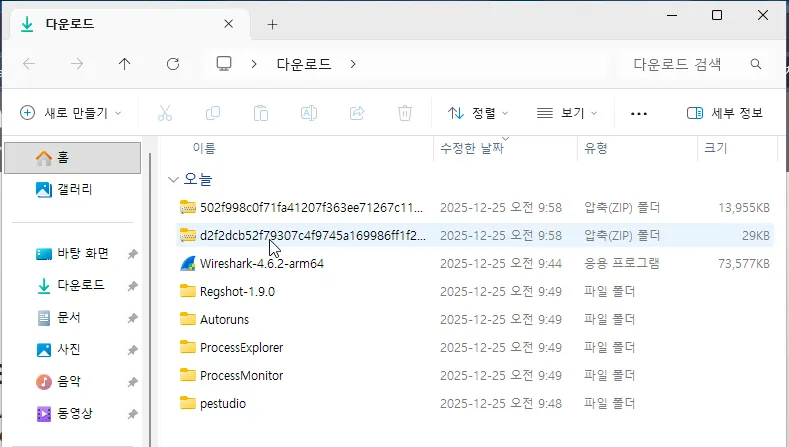The width and height of the screenshot is (789, 447).
Task: Collapse the 오늘 group
Action: tap(174, 179)
